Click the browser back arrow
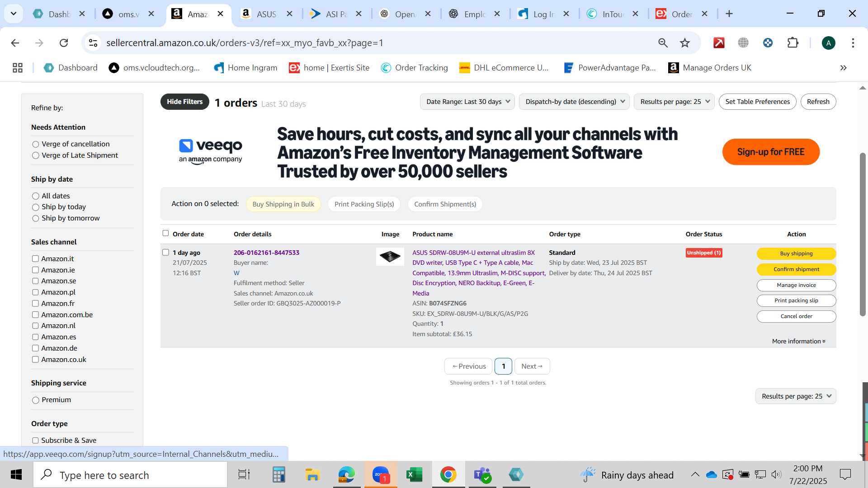The height and width of the screenshot is (488, 868). coord(15,43)
